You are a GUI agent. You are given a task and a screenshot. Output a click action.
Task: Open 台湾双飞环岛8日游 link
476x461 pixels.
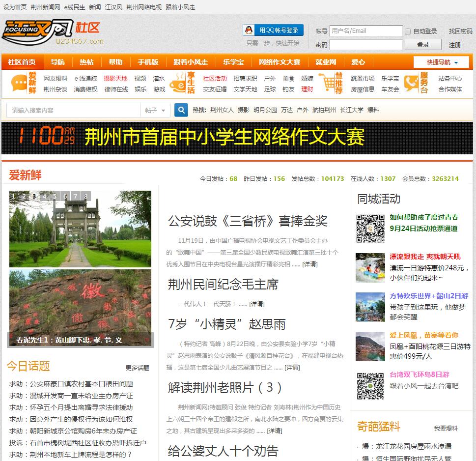(x=420, y=375)
